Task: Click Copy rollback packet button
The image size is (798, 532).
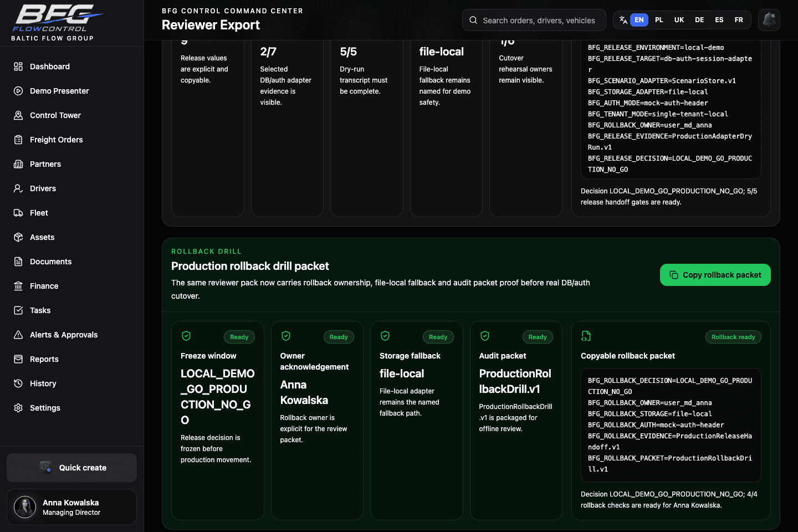Action: point(715,275)
